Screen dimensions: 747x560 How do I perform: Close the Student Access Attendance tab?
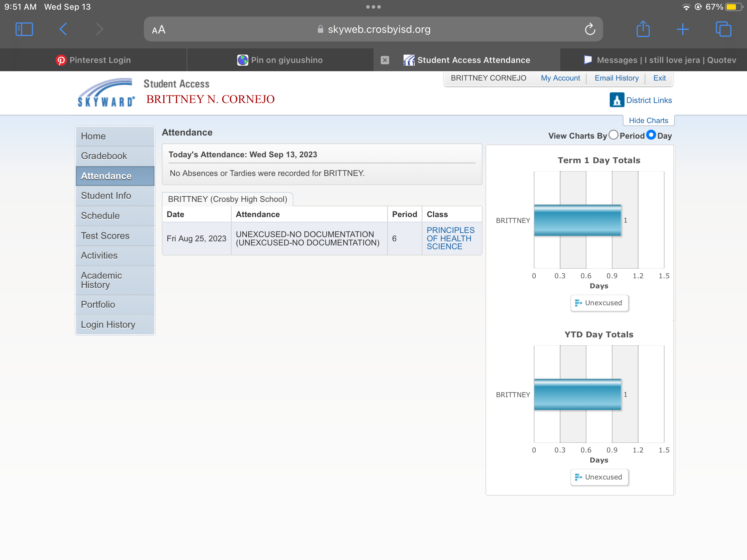[385, 60]
